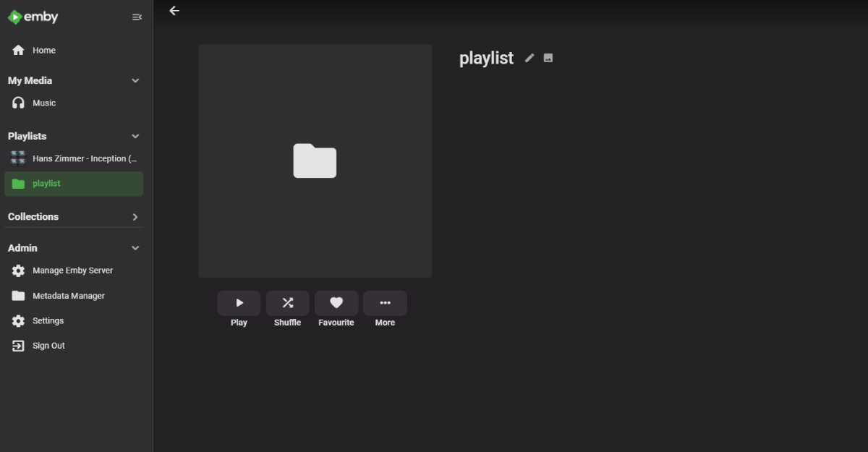Click the playlist folder thumbnail
The width and height of the screenshot is (868, 452).
point(315,160)
